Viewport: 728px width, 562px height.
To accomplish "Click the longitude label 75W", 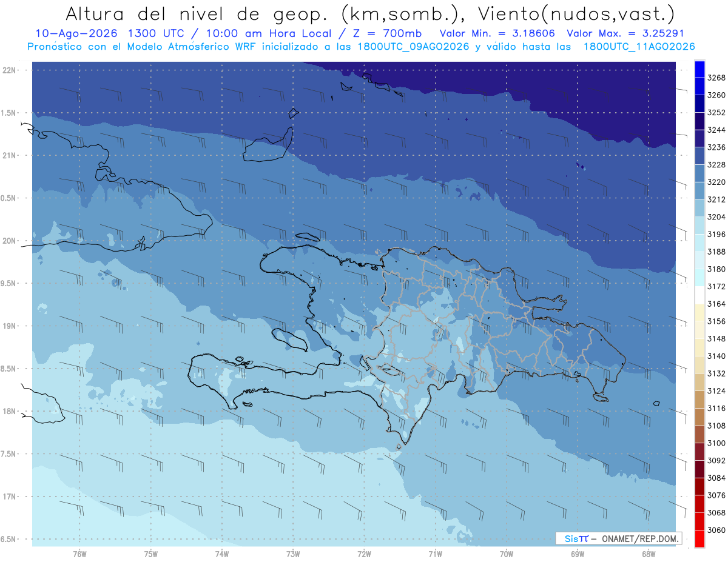I will 151,554.
